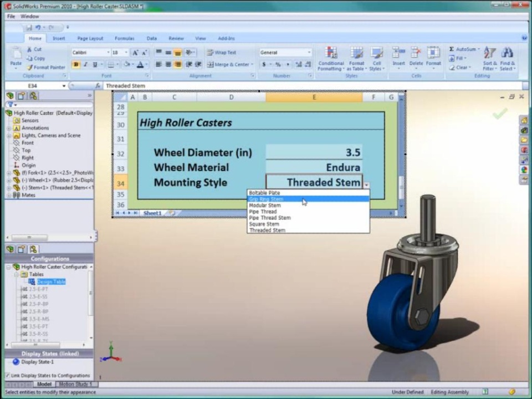Screen dimensions: 532x399
Task: Click the formula bar showing Threaded Stem
Action: click(313, 86)
